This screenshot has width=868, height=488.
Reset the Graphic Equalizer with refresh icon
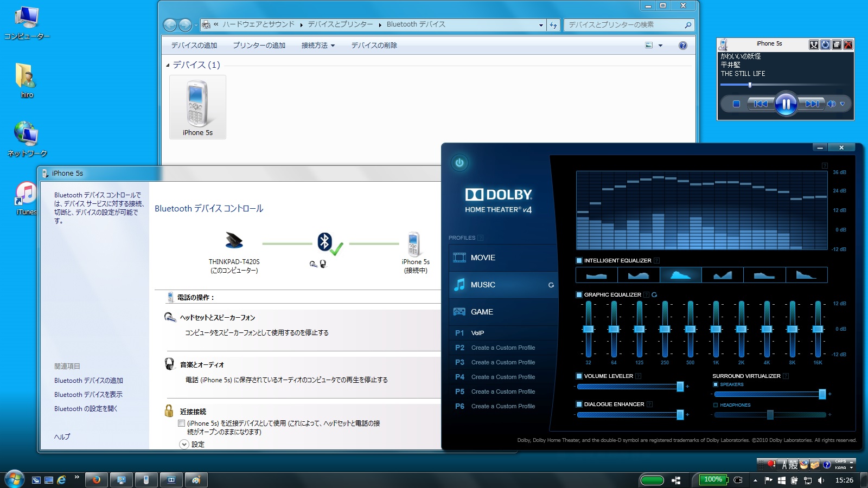(654, 295)
